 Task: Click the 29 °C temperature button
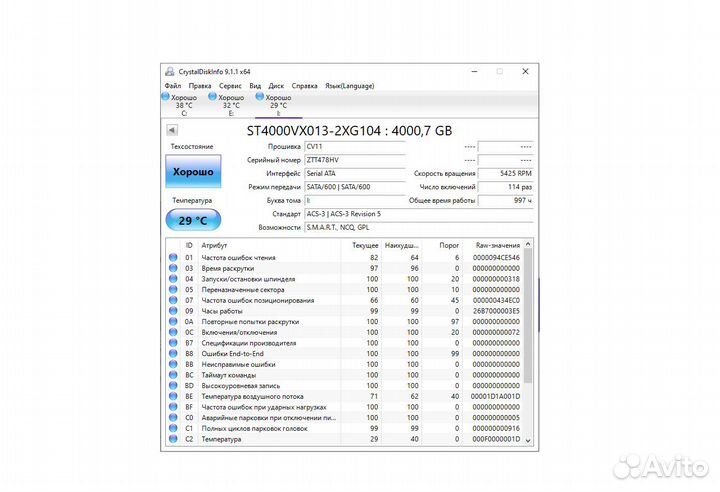point(193,220)
